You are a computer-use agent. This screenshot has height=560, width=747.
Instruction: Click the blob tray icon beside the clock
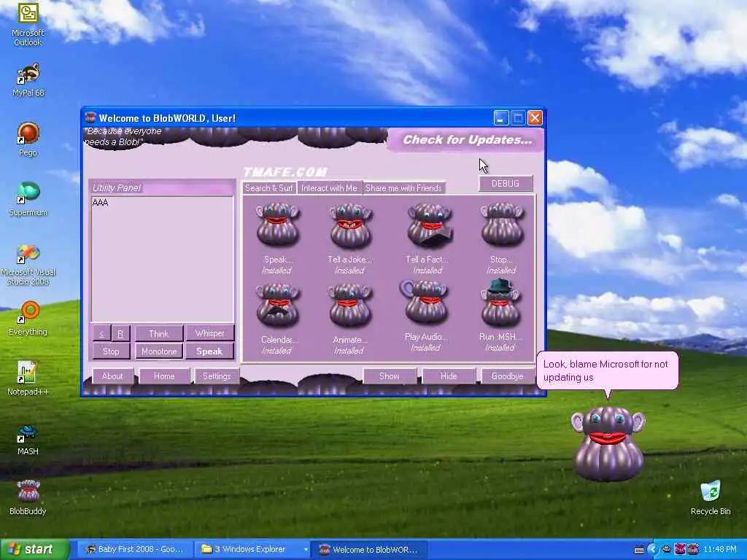pyautogui.click(x=693, y=550)
